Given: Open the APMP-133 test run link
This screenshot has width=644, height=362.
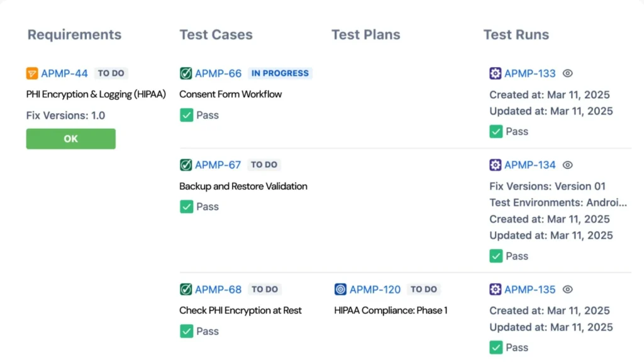Looking at the screenshot, I should [x=530, y=73].
